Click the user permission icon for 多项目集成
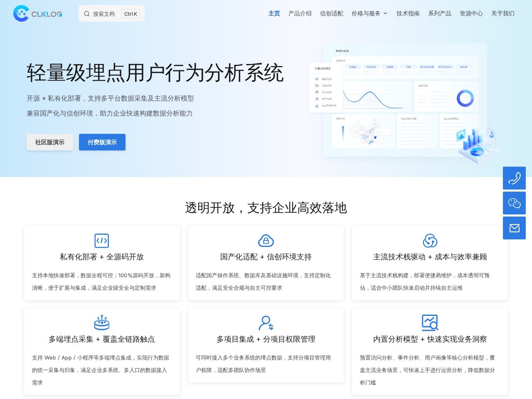Image resolution: width=532 pixels, height=399 pixels. click(266, 323)
